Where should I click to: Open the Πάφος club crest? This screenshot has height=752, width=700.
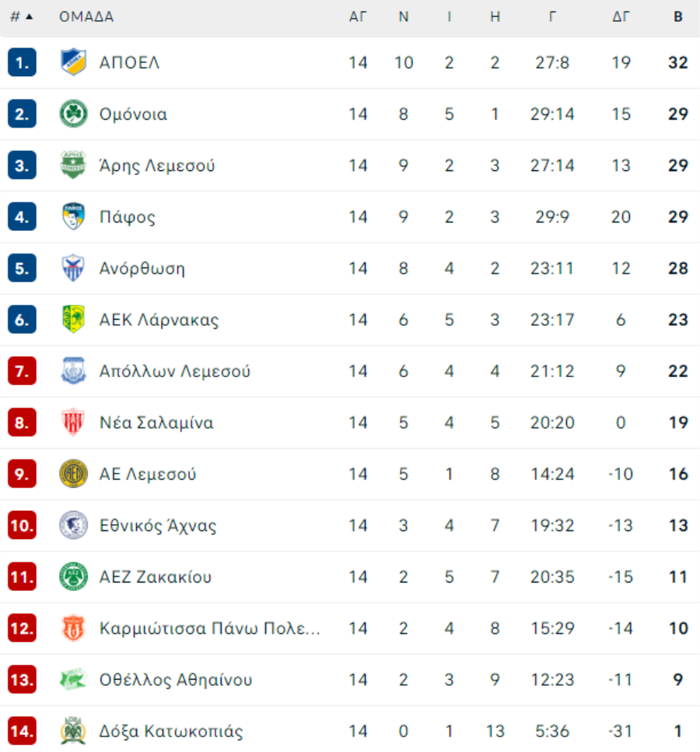pos(73,216)
